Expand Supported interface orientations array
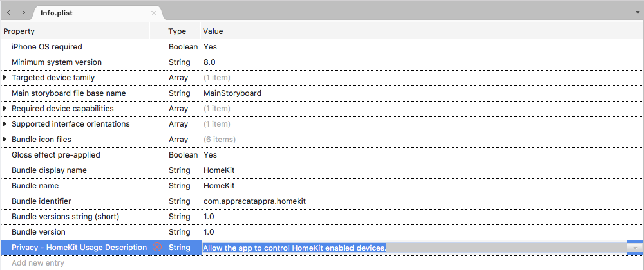This screenshot has height=270, width=644. click(x=5, y=124)
